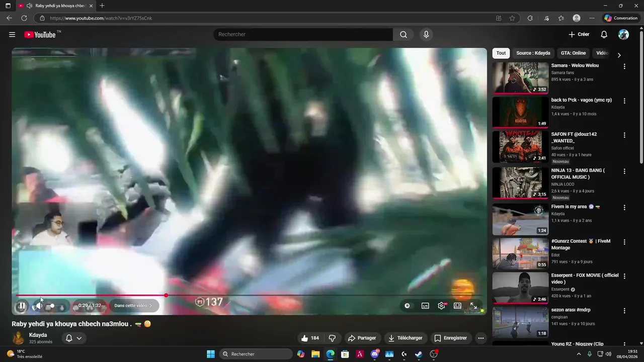
Task: Open Windows Start menu
Action: [211, 354]
